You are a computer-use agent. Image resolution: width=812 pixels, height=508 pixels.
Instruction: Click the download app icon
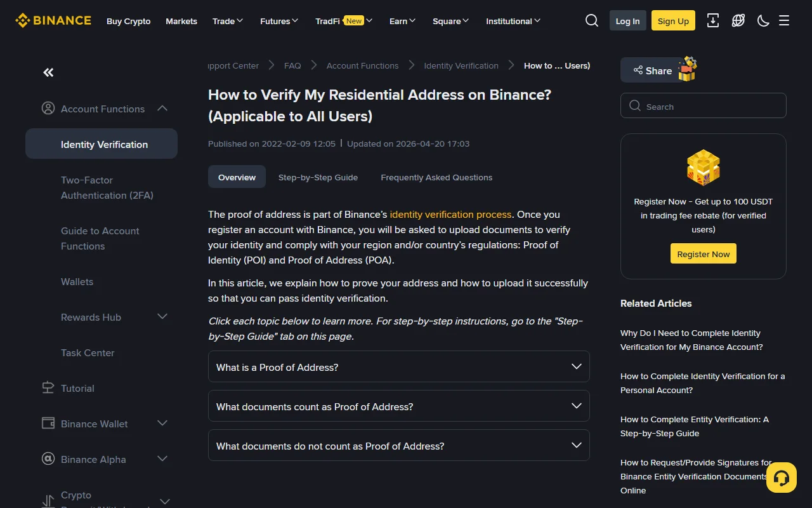713,21
